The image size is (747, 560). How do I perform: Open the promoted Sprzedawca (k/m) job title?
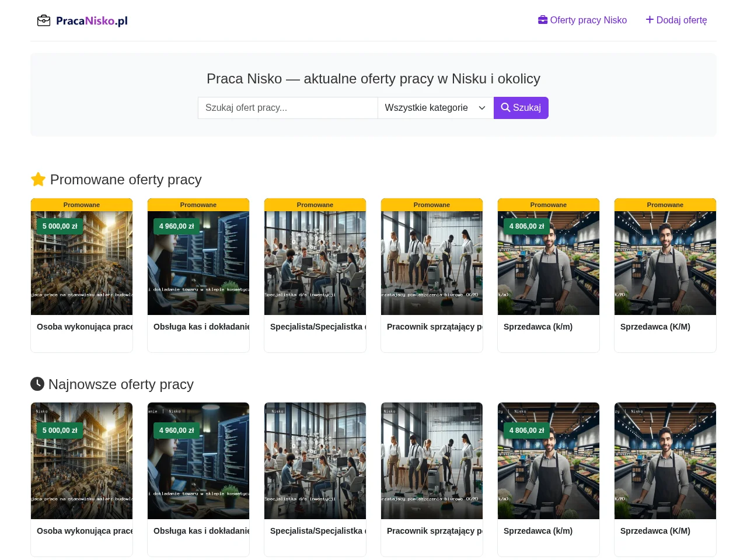point(538,327)
